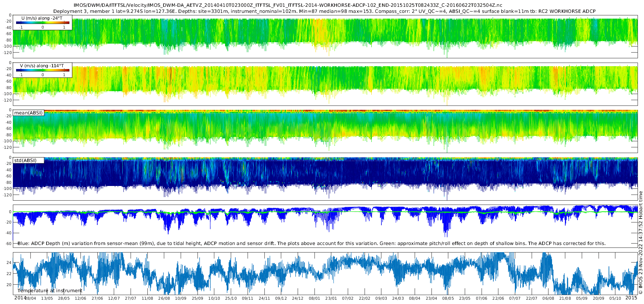
Task: Click the 'mean(ABSI)' panel label
Action: pyautogui.click(x=29, y=113)
